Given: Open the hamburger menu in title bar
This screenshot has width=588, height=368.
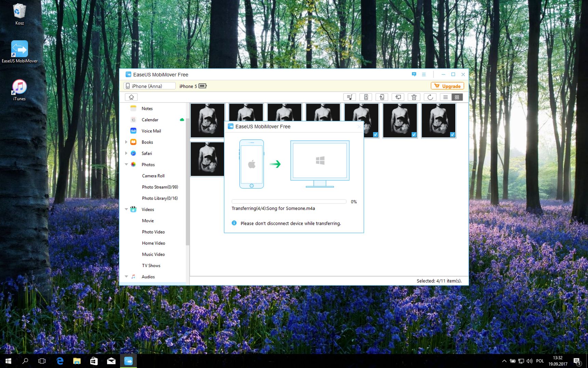Looking at the screenshot, I should pos(424,74).
